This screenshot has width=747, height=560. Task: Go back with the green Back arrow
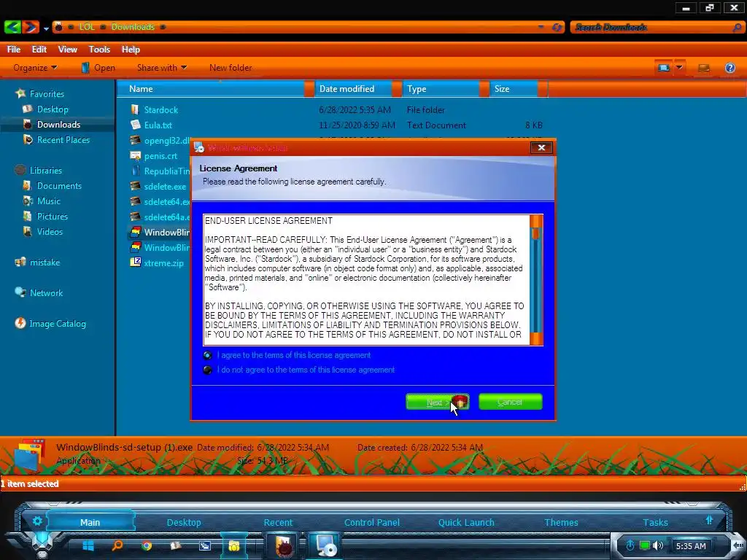pyautogui.click(x=12, y=27)
